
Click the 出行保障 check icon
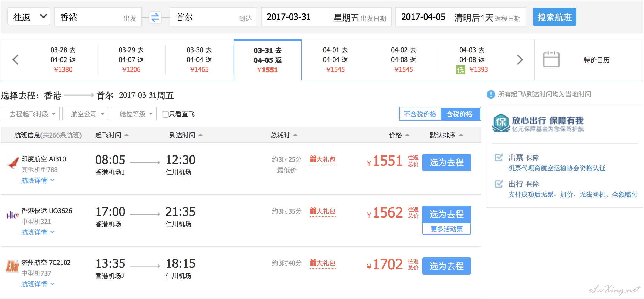(x=499, y=184)
